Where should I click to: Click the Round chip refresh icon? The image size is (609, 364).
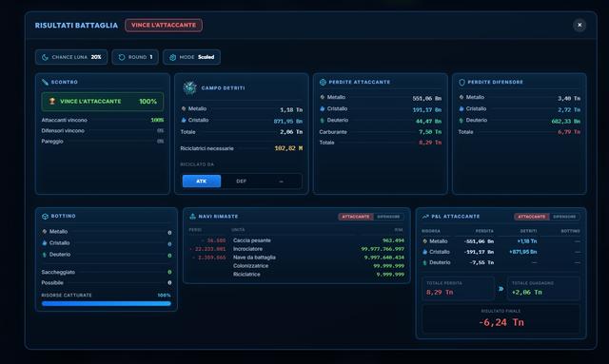(122, 57)
